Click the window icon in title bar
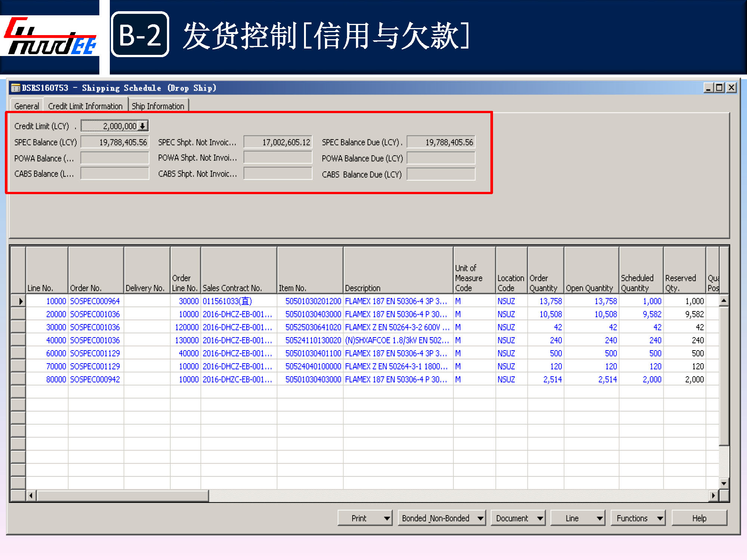747x560 pixels. tap(15, 88)
